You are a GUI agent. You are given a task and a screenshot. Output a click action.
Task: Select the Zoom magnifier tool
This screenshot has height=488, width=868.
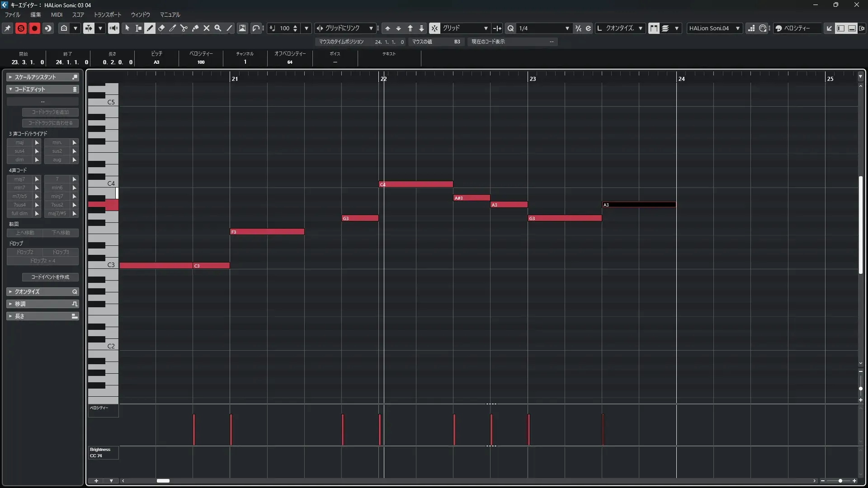(x=218, y=28)
